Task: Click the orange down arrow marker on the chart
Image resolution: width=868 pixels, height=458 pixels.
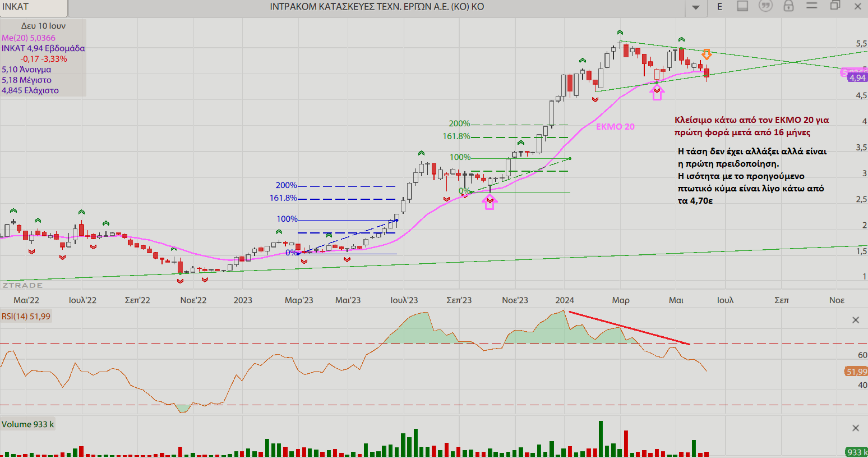Action: 707,54
